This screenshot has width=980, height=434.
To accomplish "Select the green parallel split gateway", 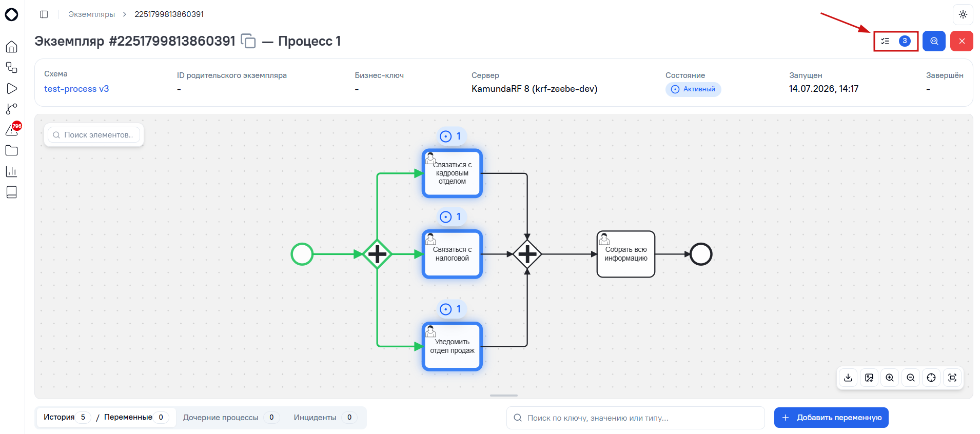I will [377, 254].
